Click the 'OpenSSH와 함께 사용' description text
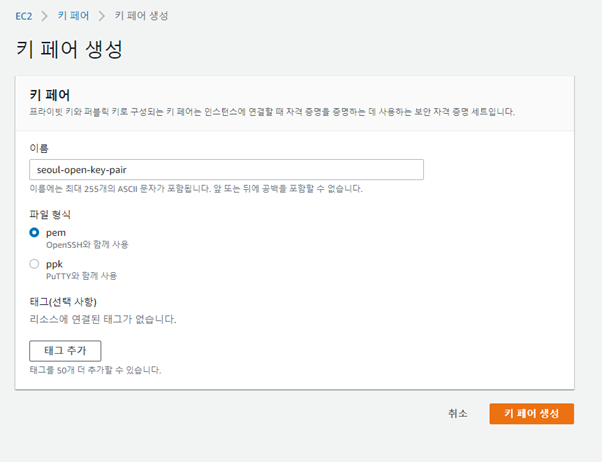Image resolution: width=602 pixels, height=462 pixels. [87, 245]
